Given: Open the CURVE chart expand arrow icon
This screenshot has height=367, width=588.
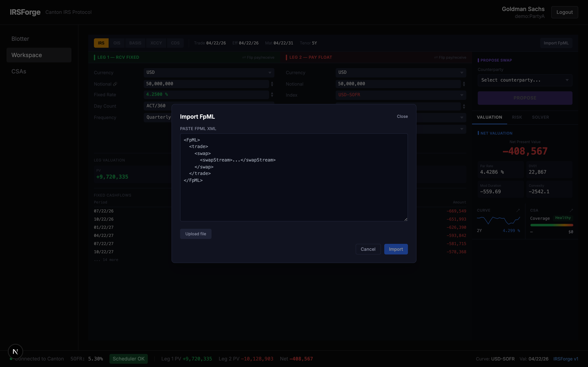Looking at the screenshot, I should 519,210.
